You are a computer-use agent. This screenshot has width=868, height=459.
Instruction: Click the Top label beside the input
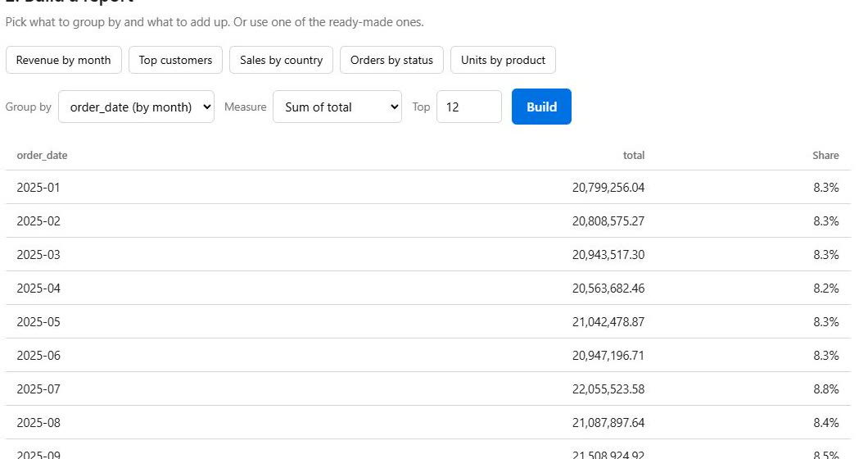click(421, 107)
